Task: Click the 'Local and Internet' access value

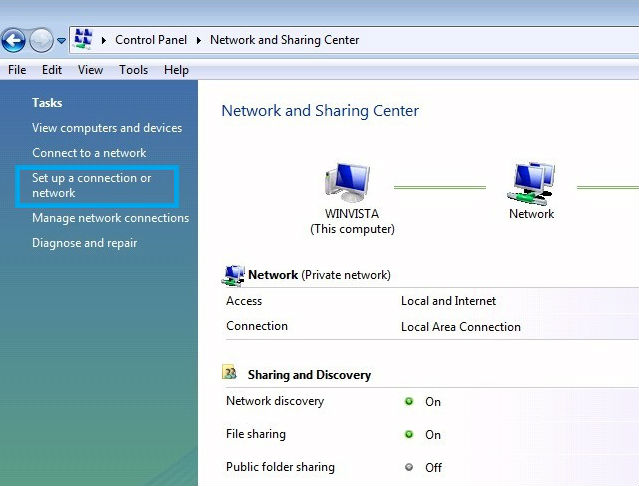Action: click(448, 301)
